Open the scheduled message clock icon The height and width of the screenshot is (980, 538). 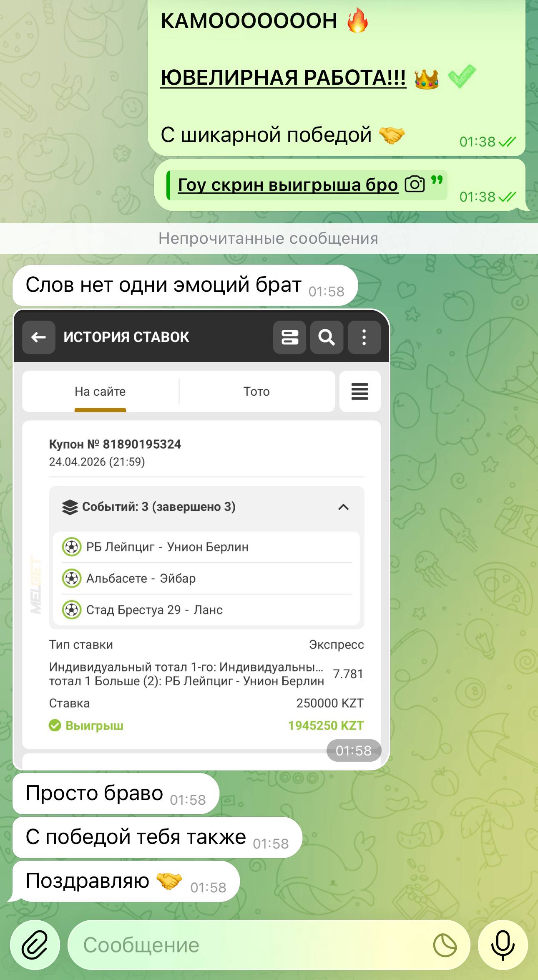coord(445,945)
